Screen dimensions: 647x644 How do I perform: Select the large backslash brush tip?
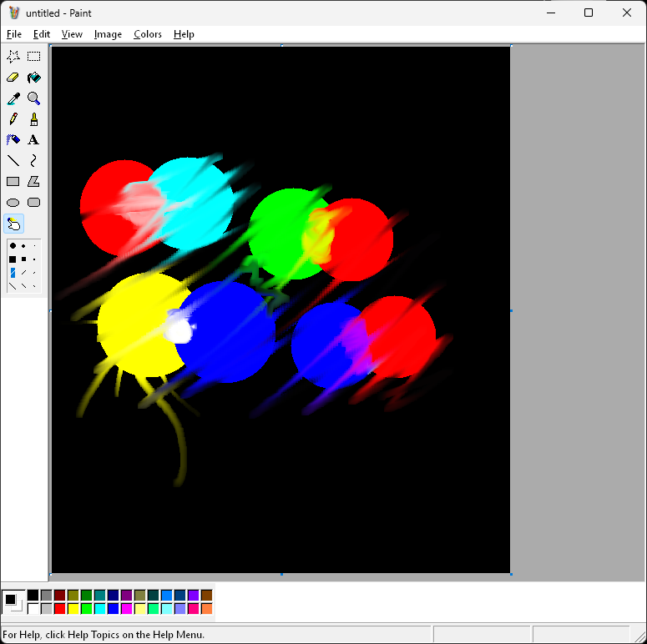coord(13,286)
